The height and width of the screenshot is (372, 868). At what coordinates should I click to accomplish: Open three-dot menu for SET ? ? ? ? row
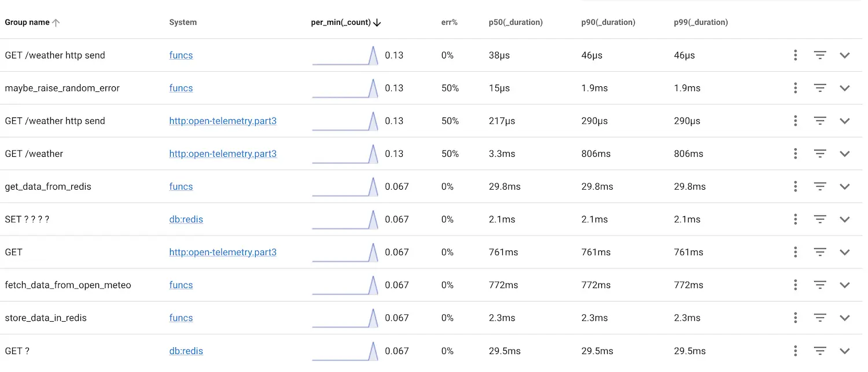click(x=796, y=219)
